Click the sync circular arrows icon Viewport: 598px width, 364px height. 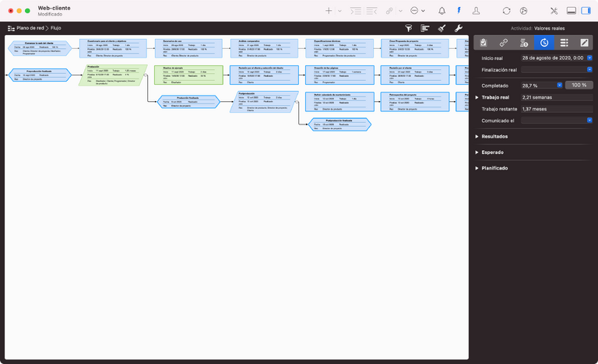pyautogui.click(x=507, y=11)
